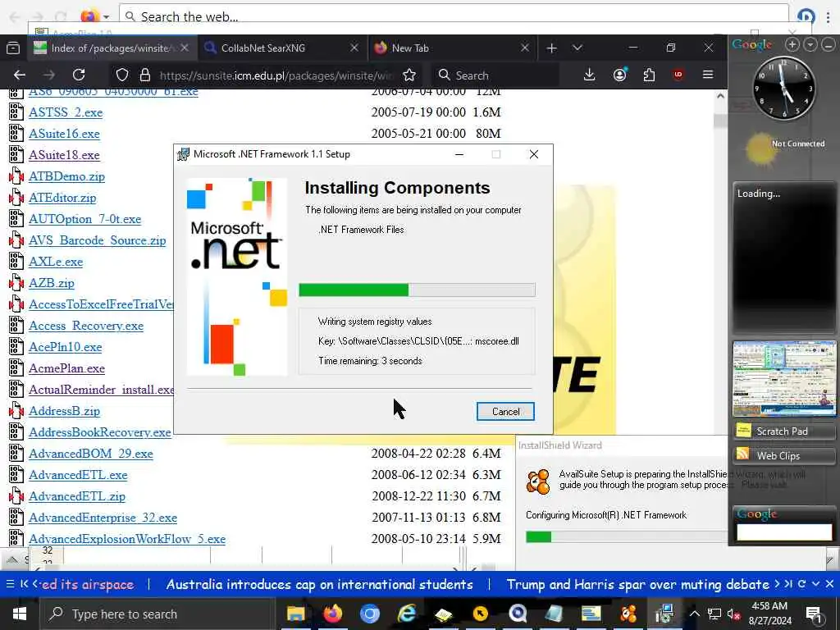Image resolution: width=840 pixels, height=630 pixels.
Task: Open the news ticker menu icon
Action: coord(10,584)
